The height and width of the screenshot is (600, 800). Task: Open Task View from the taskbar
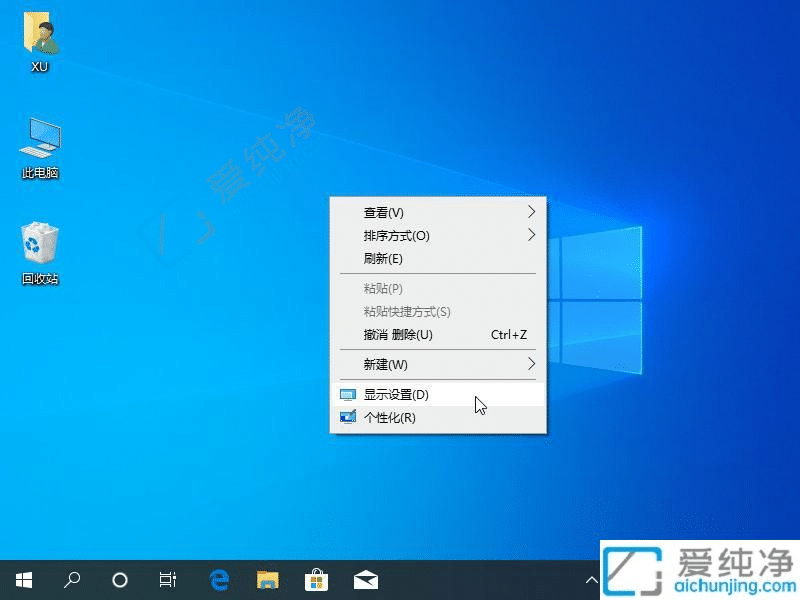[167, 579]
